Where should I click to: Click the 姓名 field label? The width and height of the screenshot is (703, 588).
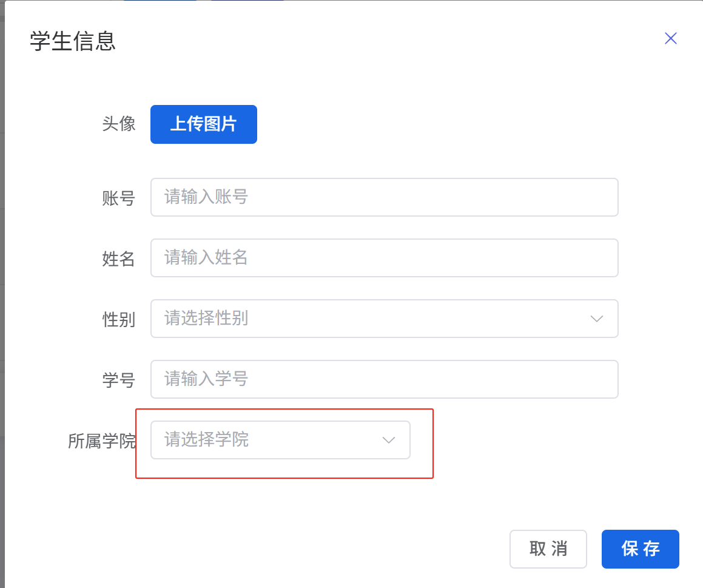[119, 259]
